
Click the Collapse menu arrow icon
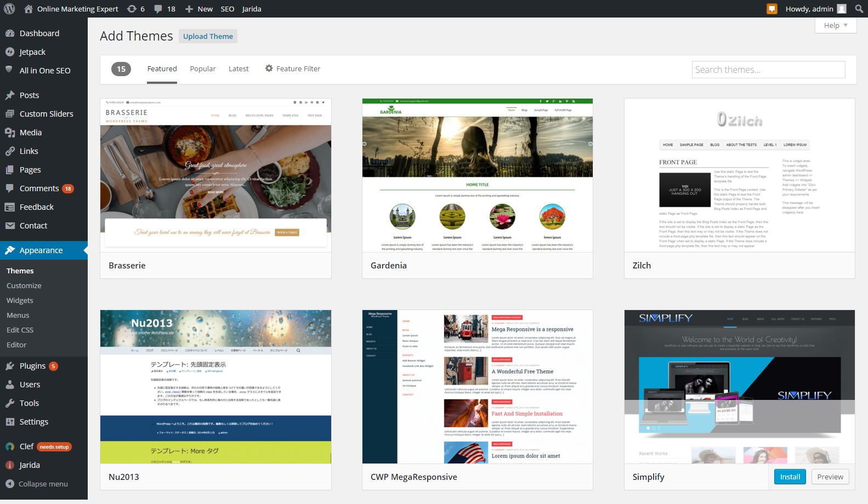(10, 484)
